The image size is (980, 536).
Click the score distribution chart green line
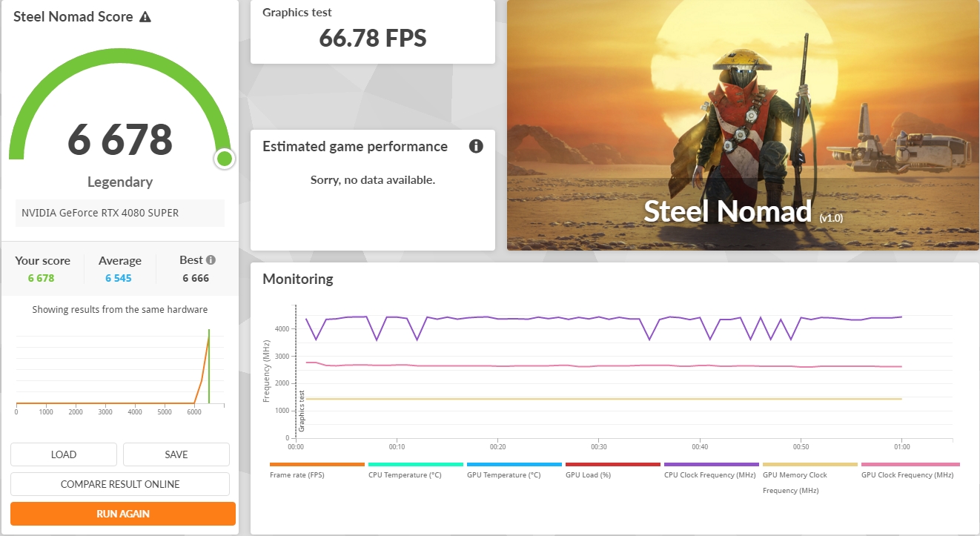point(209,367)
